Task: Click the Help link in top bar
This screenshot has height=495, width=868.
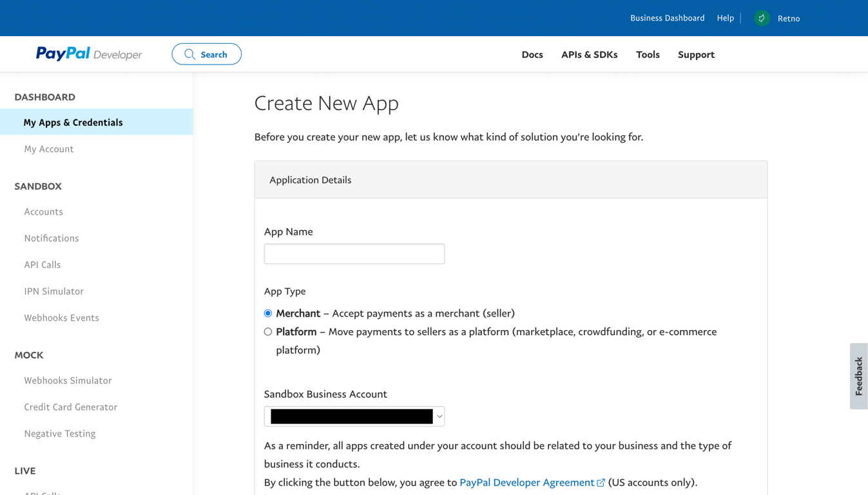Action: 725,18
